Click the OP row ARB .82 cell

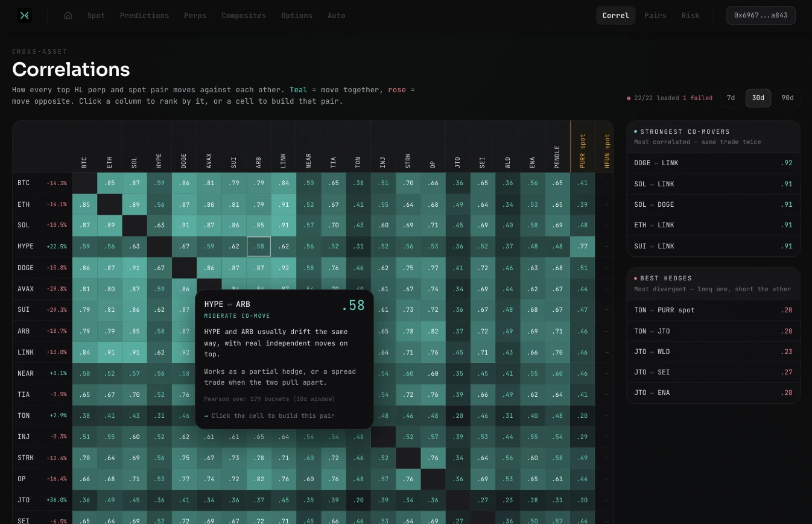tap(259, 479)
